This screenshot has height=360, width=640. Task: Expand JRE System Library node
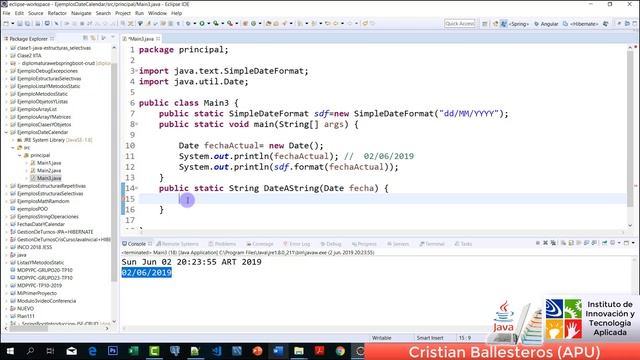click(x=13, y=140)
